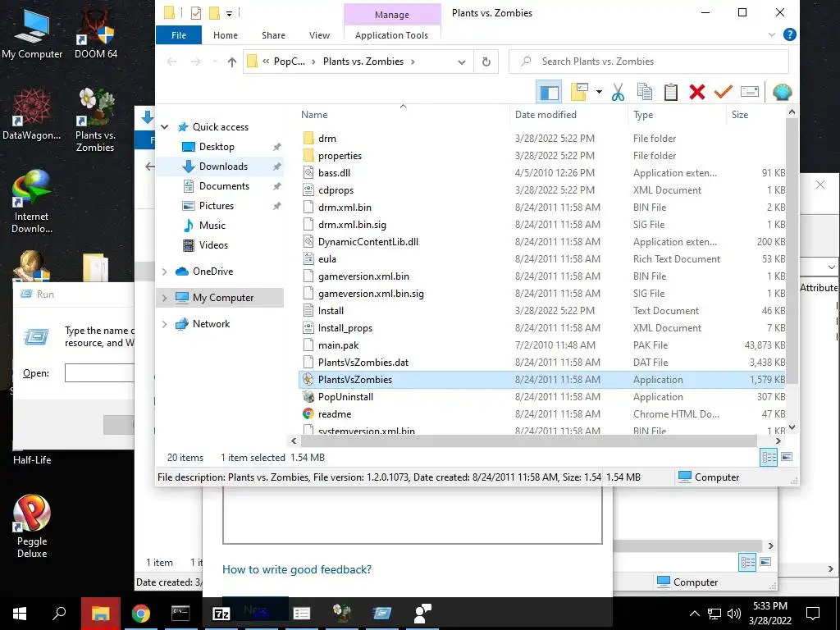Viewport: 840px width, 630px height.
Task: Switch to Details view in status bar
Action: (x=768, y=458)
